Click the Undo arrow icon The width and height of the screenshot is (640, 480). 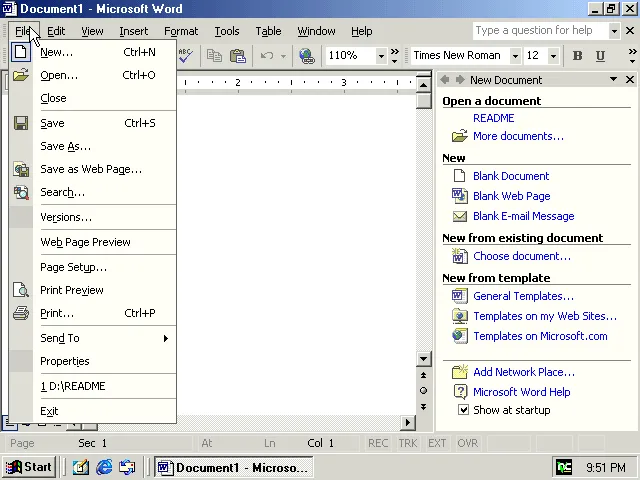[266, 56]
